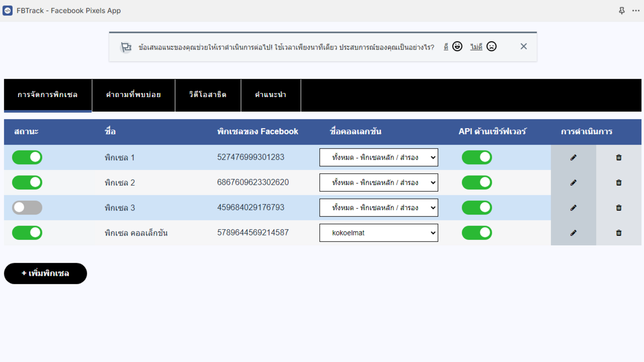
Task: Open the วิดีโอสาธิต tab
Action: pos(208,95)
